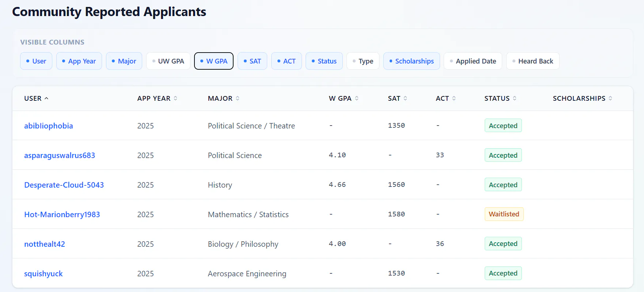Select the Aerospace Engineering cell
This screenshot has height=292, width=644.
(x=247, y=274)
